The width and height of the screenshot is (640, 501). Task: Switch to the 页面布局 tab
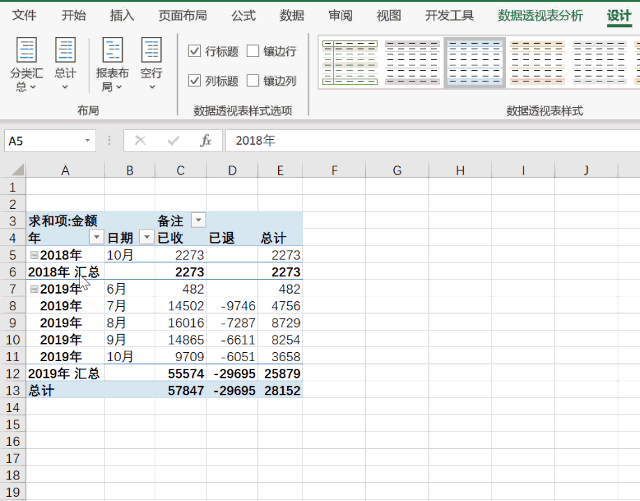pyautogui.click(x=183, y=16)
